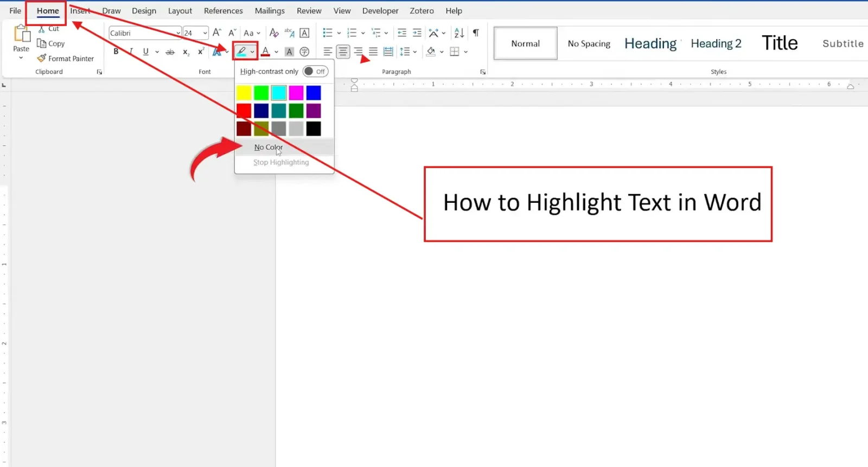Open the File tab
868x467 pixels.
(x=15, y=10)
